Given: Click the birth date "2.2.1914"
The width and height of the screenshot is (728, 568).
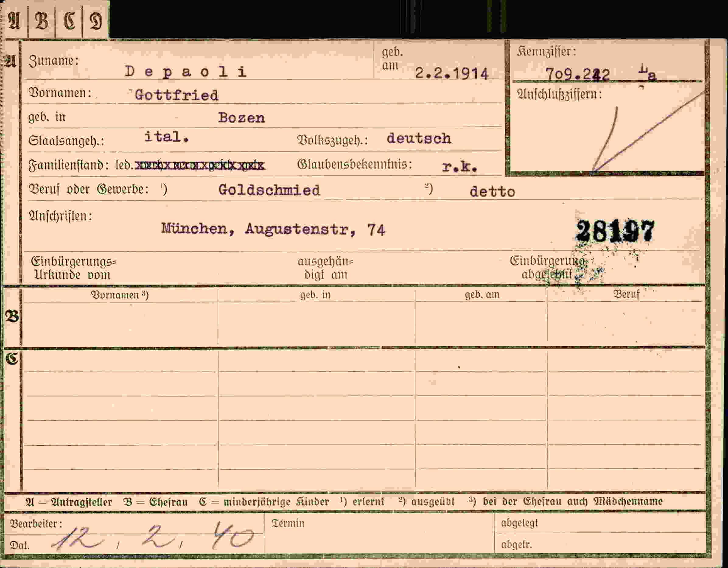Looking at the screenshot, I should coord(452,73).
